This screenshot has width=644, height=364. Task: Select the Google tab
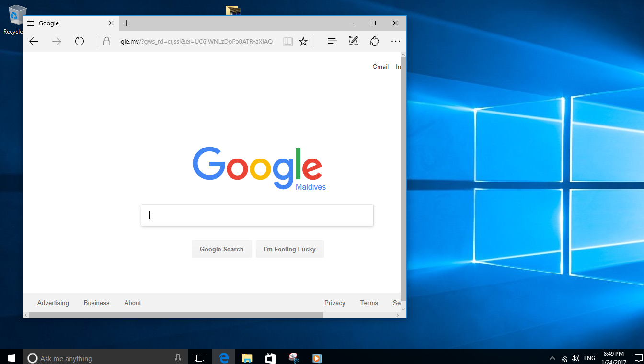click(70, 23)
